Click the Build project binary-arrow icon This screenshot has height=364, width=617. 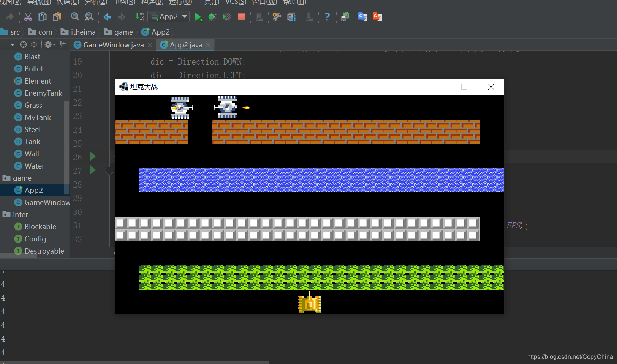coord(140,17)
